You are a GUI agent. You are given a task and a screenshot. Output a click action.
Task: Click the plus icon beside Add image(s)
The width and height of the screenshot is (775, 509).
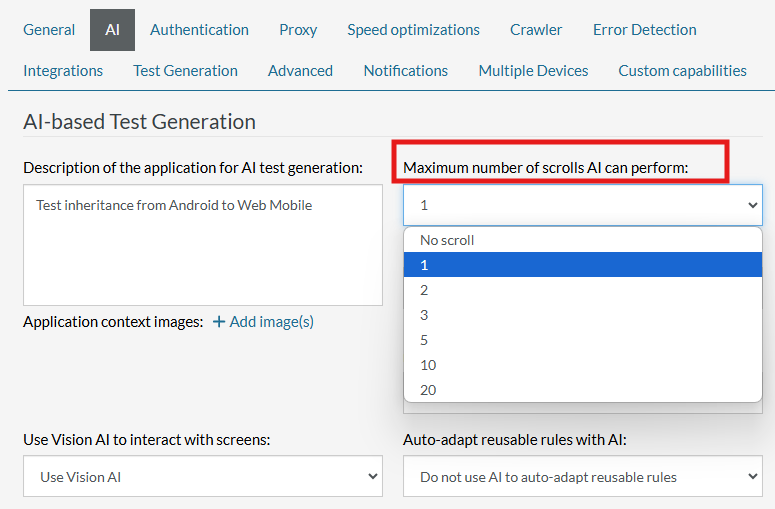(219, 322)
